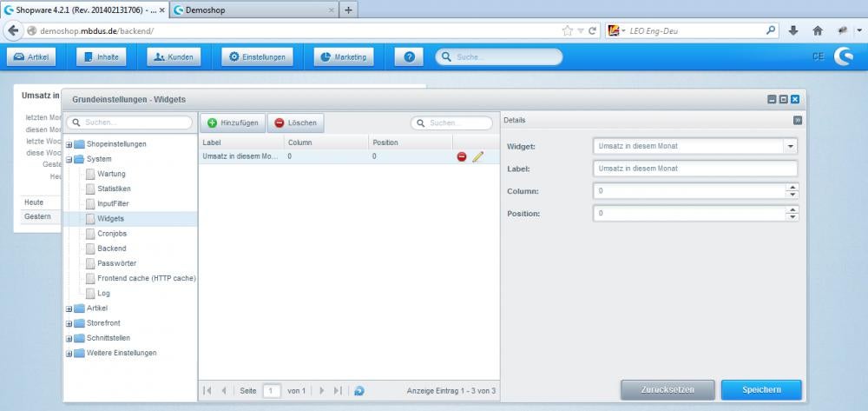The image size is (868, 411).
Task: Open the Einstellungen menu
Action: [258, 56]
